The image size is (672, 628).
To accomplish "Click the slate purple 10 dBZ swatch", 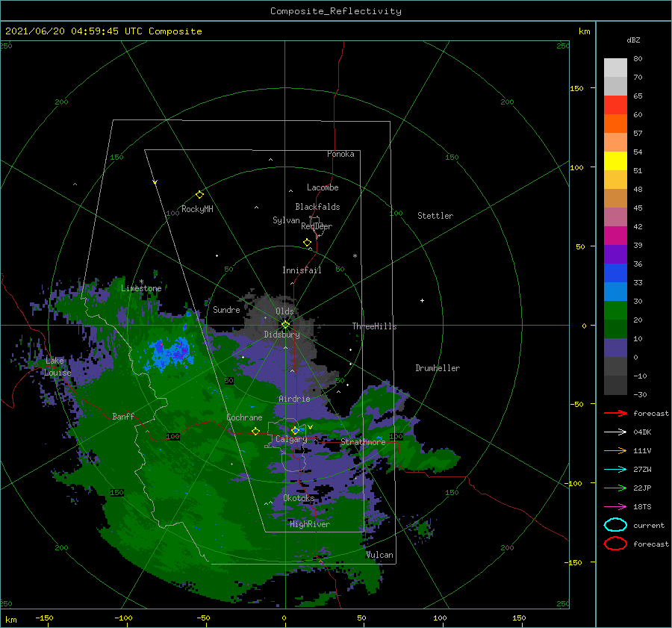I will tap(615, 348).
